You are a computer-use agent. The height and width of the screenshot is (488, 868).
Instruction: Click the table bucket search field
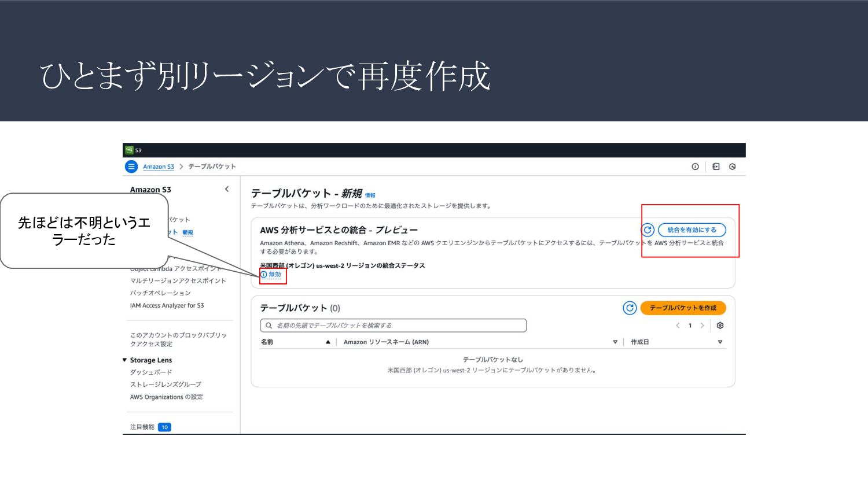click(x=393, y=326)
